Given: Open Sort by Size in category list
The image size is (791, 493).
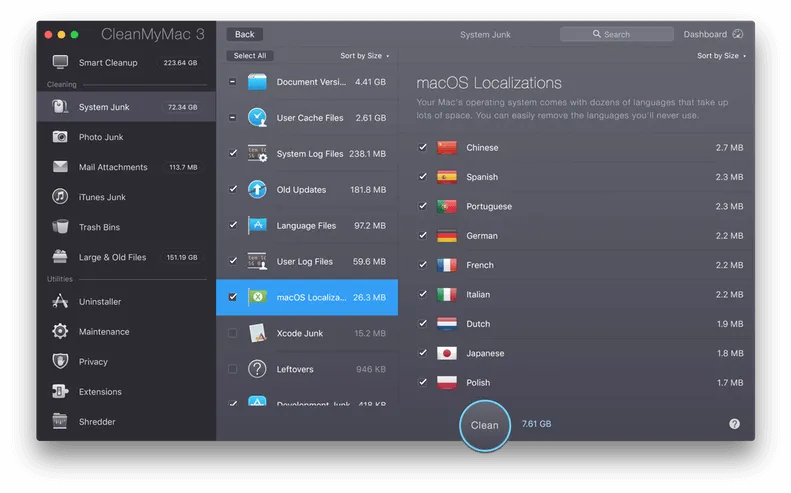Looking at the screenshot, I should pos(364,56).
